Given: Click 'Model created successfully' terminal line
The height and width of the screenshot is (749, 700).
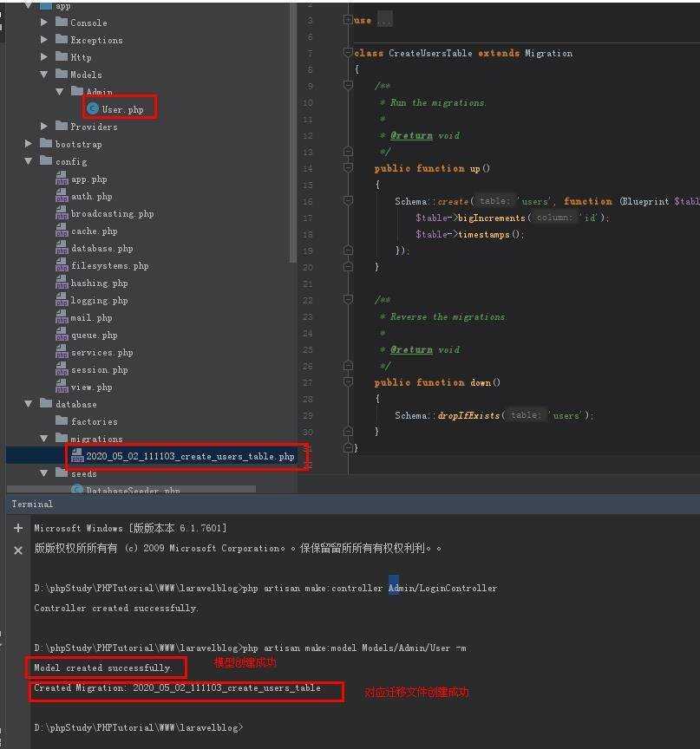Looking at the screenshot, I should click(102, 668).
